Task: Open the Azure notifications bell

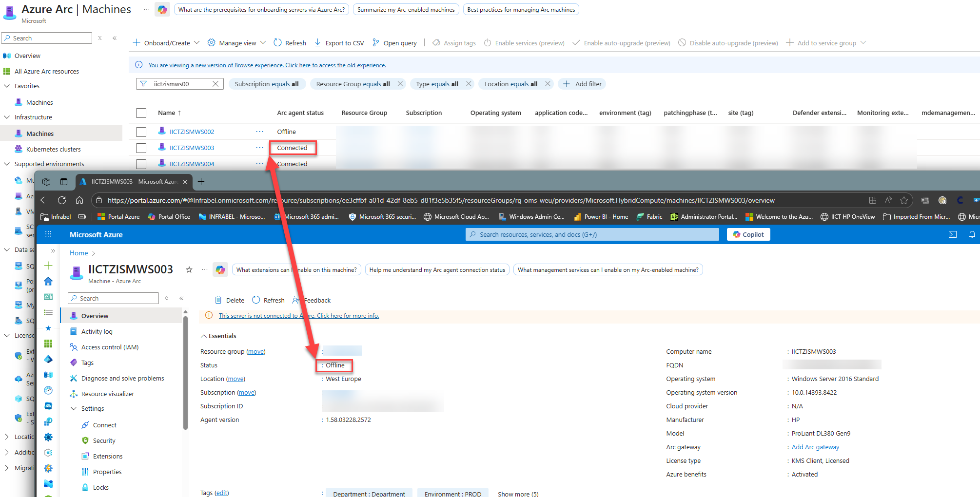Action: pyautogui.click(x=972, y=234)
